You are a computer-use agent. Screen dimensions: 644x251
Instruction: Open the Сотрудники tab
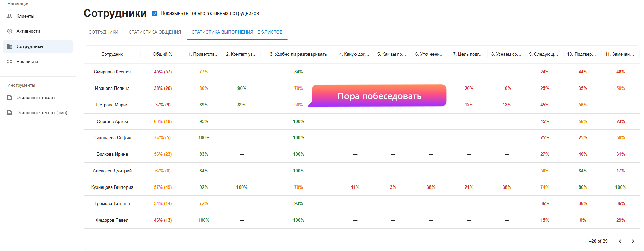point(103,32)
